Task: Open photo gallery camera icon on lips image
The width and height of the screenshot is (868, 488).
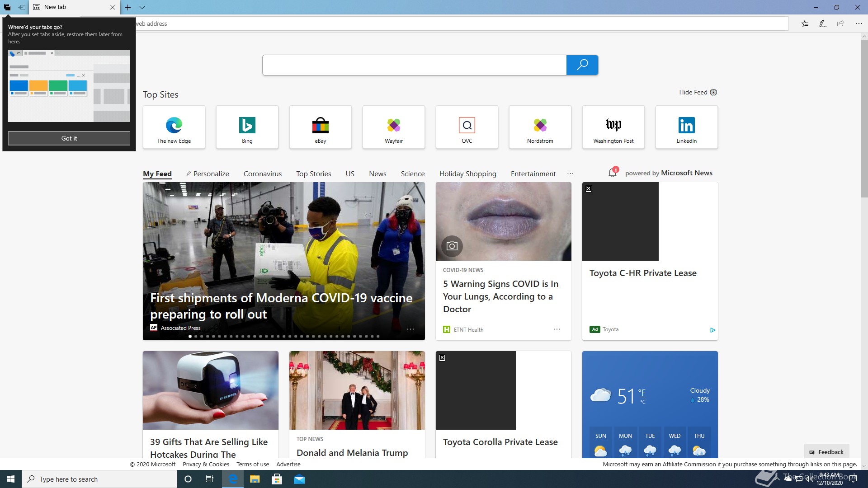Action: coord(452,246)
